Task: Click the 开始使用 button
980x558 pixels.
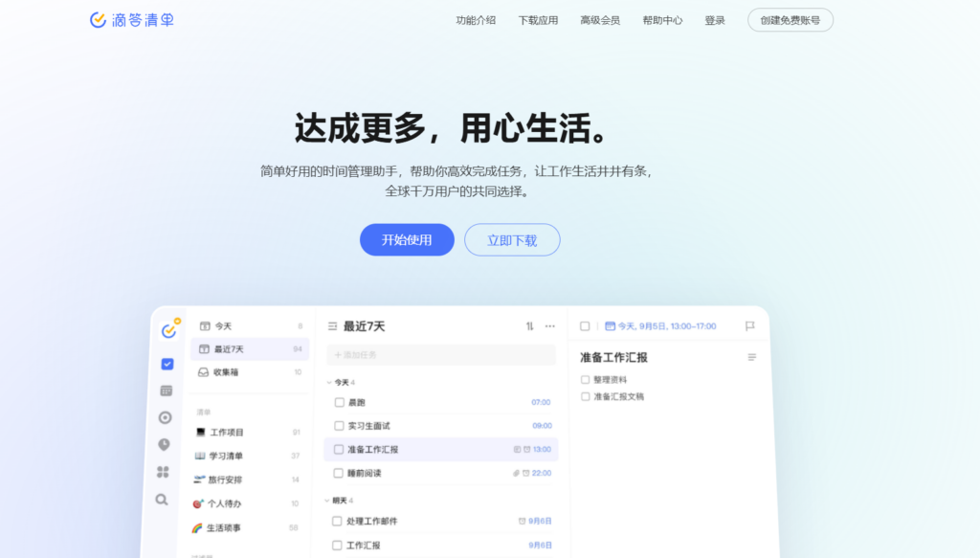Action: (x=406, y=239)
